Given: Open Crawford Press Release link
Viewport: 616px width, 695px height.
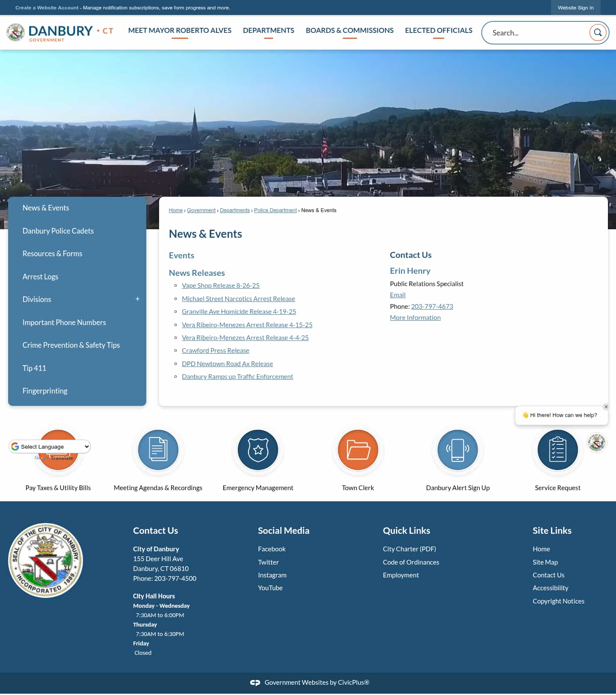Looking at the screenshot, I should tap(216, 351).
